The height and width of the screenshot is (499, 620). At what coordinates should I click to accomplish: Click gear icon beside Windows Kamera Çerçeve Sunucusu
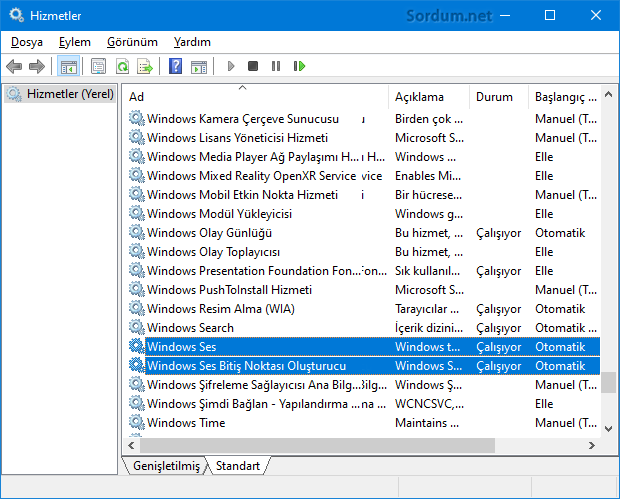tap(137, 118)
